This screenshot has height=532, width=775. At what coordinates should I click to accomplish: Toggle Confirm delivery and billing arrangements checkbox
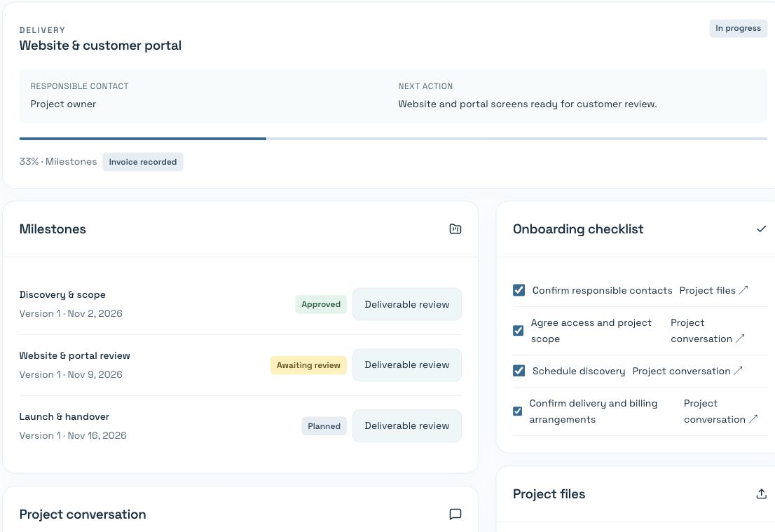pyautogui.click(x=518, y=411)
